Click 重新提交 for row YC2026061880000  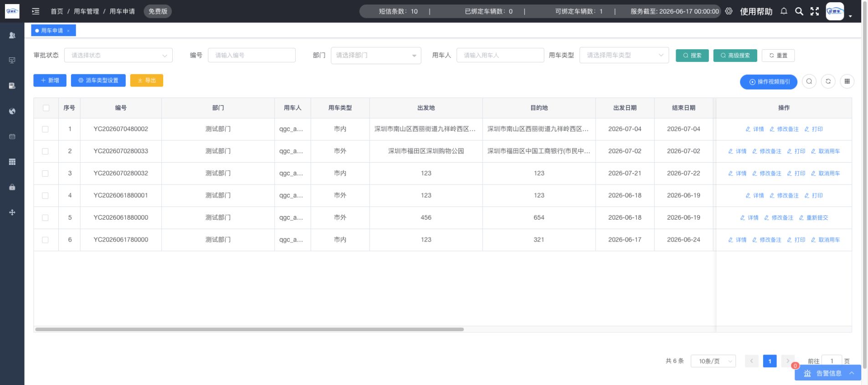click(x=813, y=218)
